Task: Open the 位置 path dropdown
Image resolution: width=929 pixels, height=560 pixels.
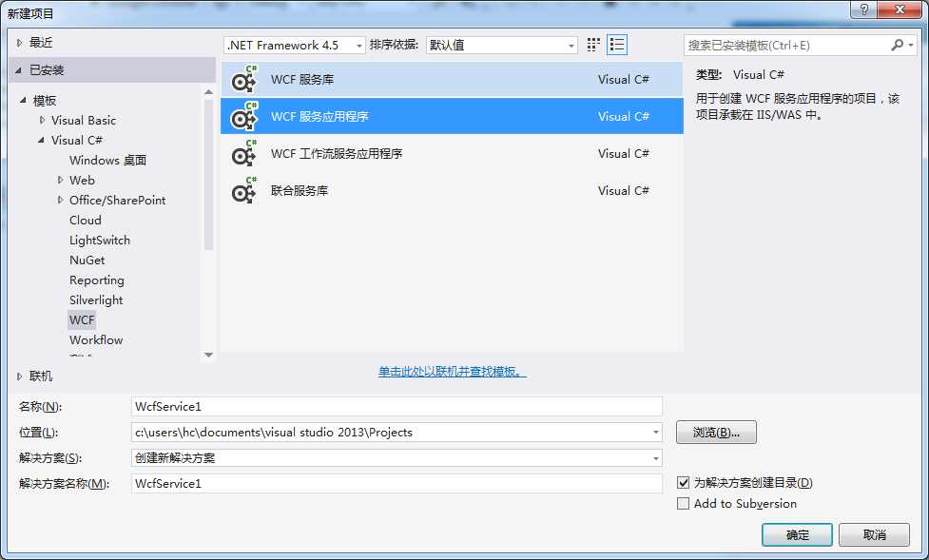Action: tap(656, 432)
